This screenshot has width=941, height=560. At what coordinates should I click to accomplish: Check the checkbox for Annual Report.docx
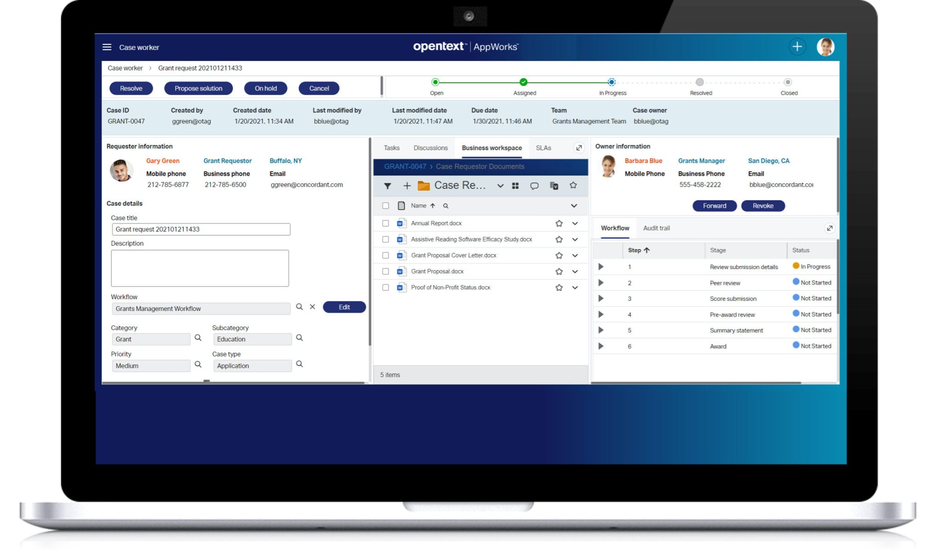pos(385,223)
